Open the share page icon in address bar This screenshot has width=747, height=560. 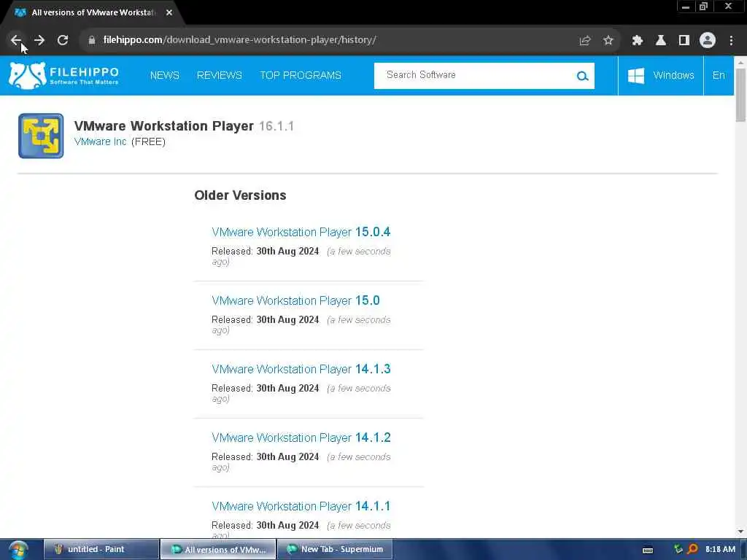[585, 40]
